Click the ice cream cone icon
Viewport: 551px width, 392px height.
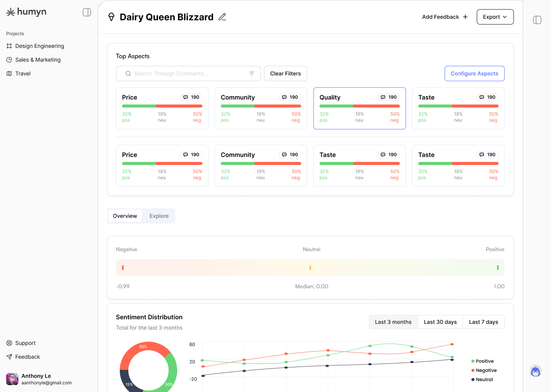111,17
